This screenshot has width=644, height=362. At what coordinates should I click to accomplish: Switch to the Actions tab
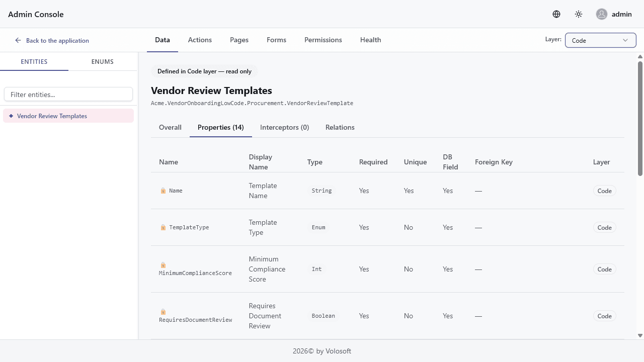point(200,40)
